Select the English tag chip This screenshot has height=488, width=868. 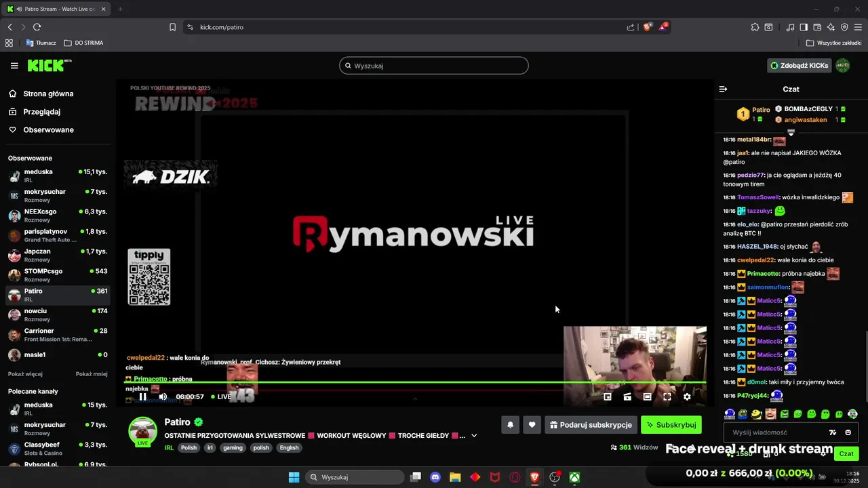pyautogui.click(x=289, y=447)
